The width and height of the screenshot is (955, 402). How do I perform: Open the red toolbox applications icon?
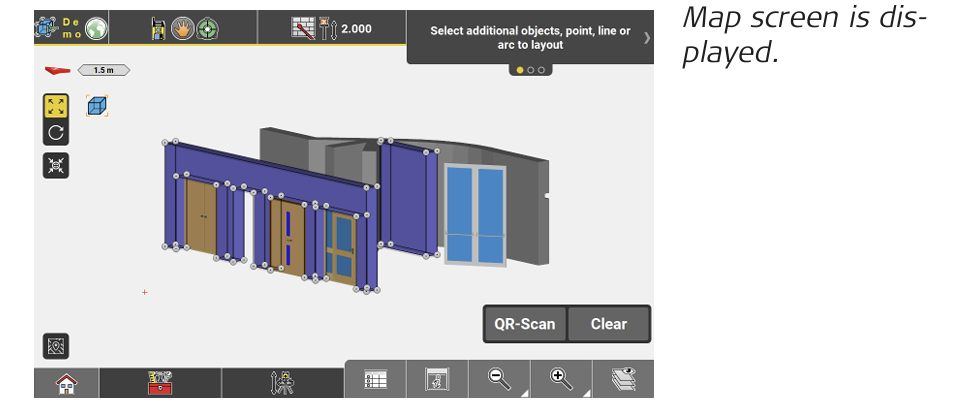160,384
